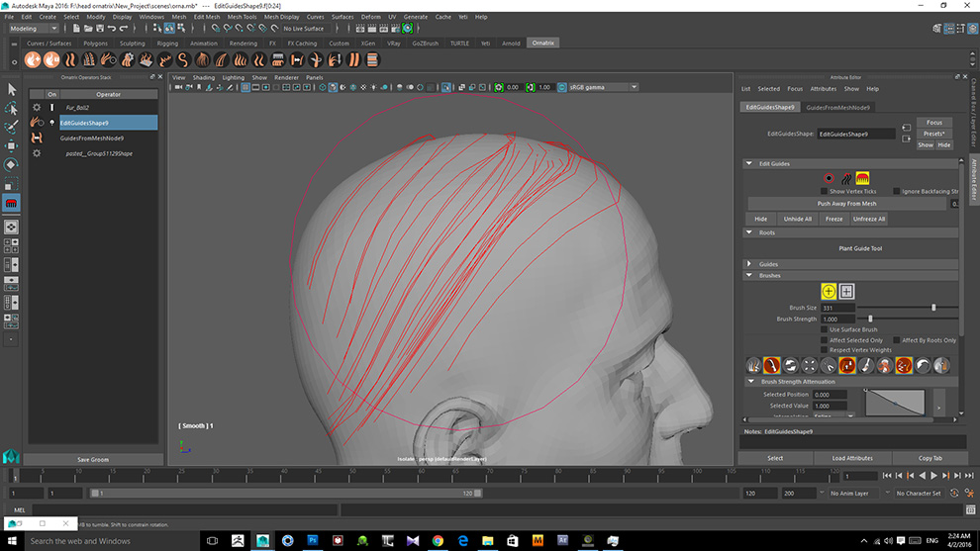This screenshot has height=551, width=980.
Task: Check the Affect Selected Only option
Action: pos(825,340)
